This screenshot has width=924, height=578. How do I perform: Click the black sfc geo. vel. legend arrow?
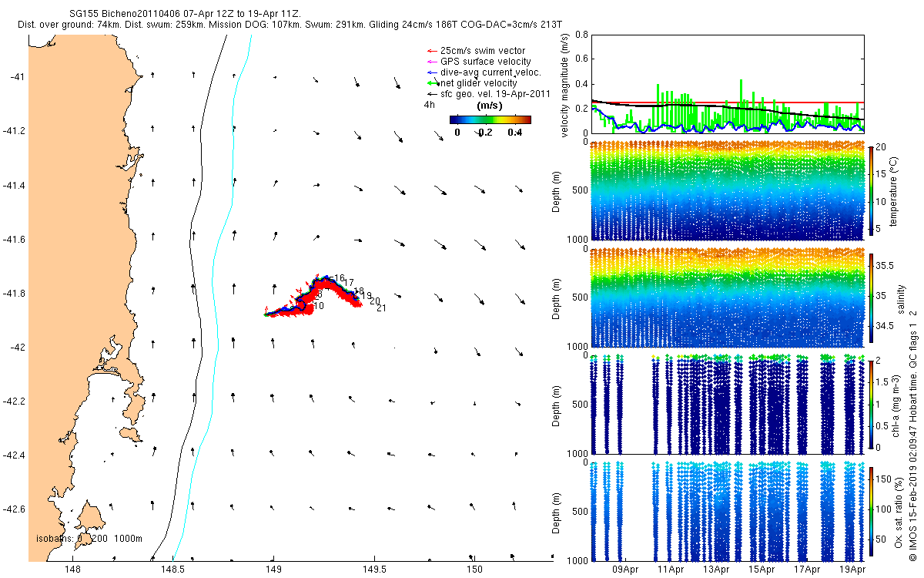tap(431, 93)
